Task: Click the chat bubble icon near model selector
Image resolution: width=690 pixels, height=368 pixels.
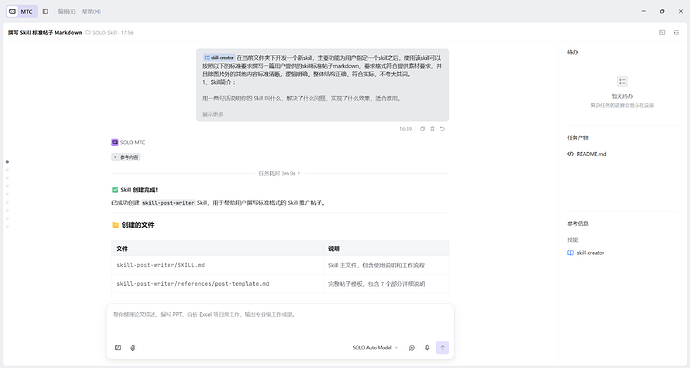Action: tap(412, 348)
